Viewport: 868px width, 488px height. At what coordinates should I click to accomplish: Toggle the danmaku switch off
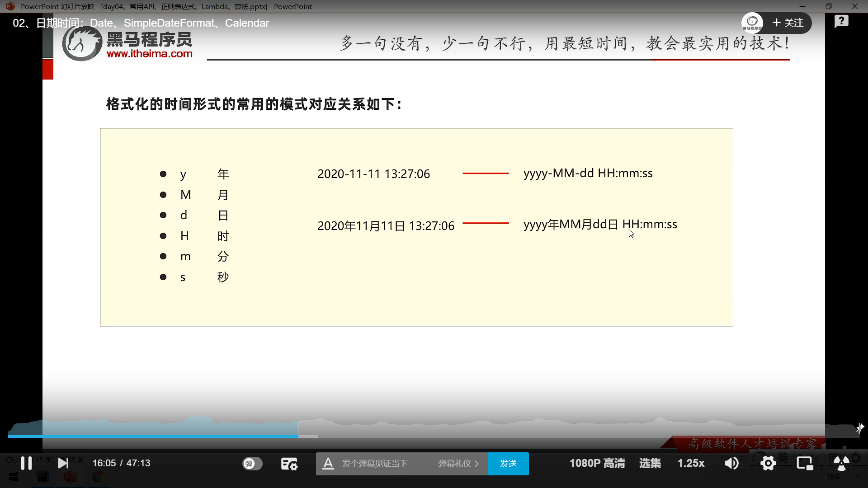[x=252, y=464]
